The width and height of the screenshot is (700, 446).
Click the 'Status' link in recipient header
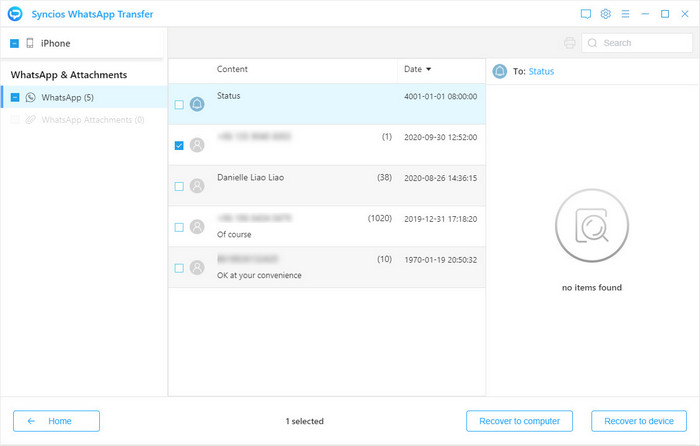pyautogui.click(x=541, y=71)
